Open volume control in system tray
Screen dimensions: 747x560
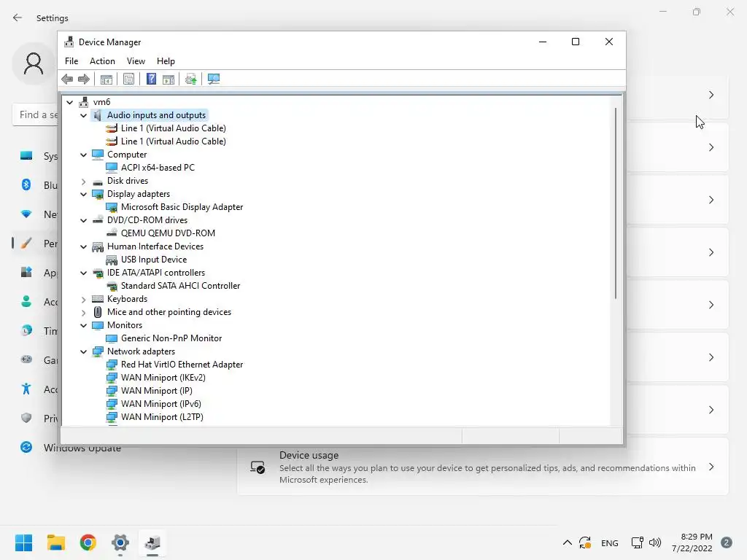tap(655, 542)
